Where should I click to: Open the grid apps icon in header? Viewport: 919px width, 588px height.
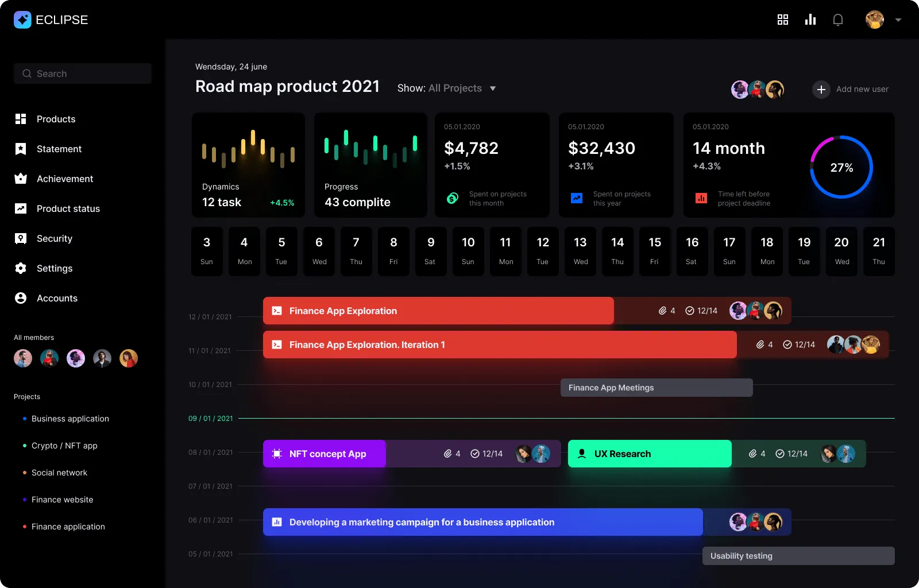coord(782,20)
